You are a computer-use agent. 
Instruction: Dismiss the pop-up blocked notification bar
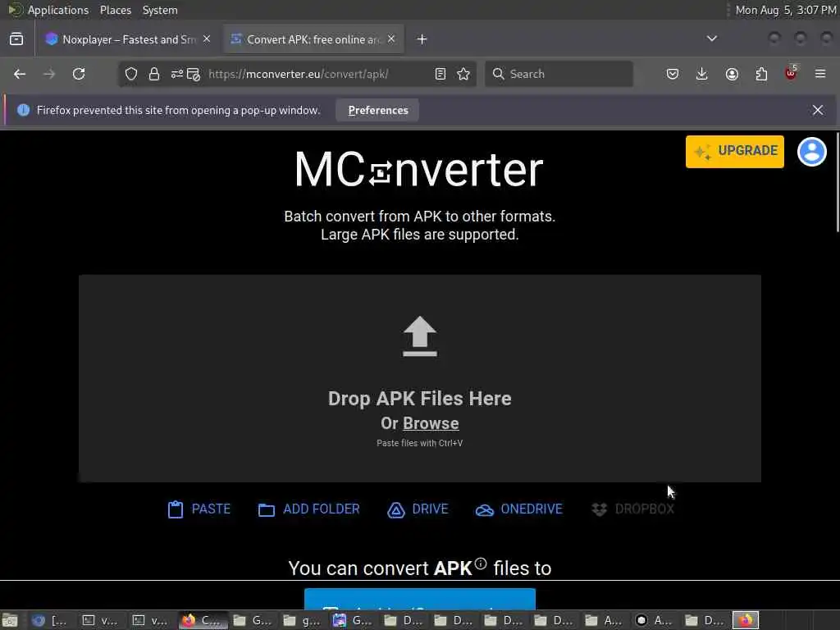(818, 110)
